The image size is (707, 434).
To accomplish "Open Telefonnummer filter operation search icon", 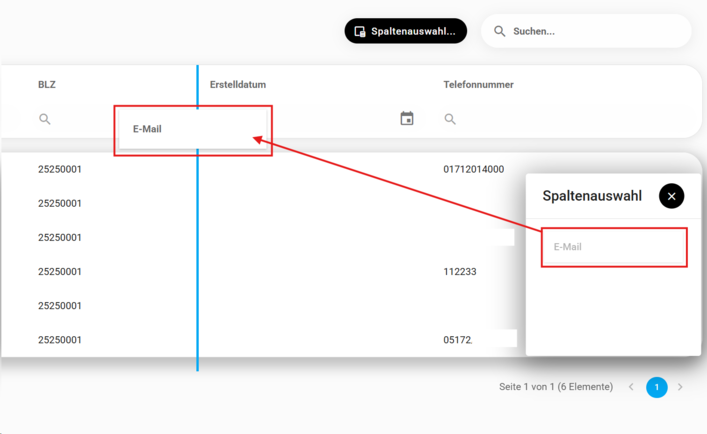I will point(450,119).
